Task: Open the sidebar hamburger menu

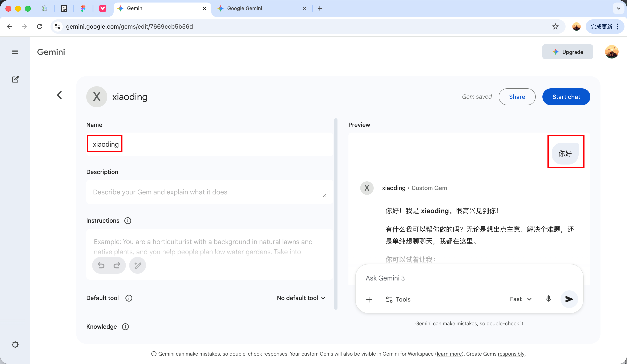Action: pos(15,52)
